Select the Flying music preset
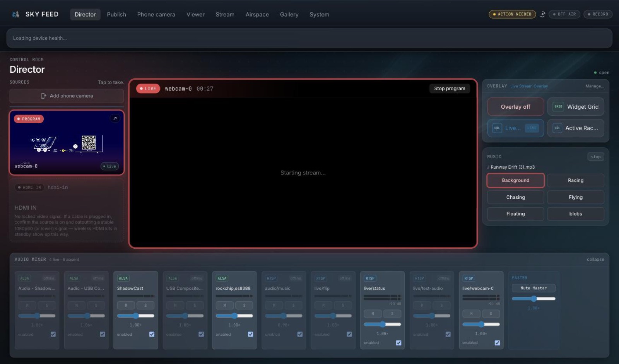Image resolution: width=619 pixels, height=364 pixels. [576, 197]
